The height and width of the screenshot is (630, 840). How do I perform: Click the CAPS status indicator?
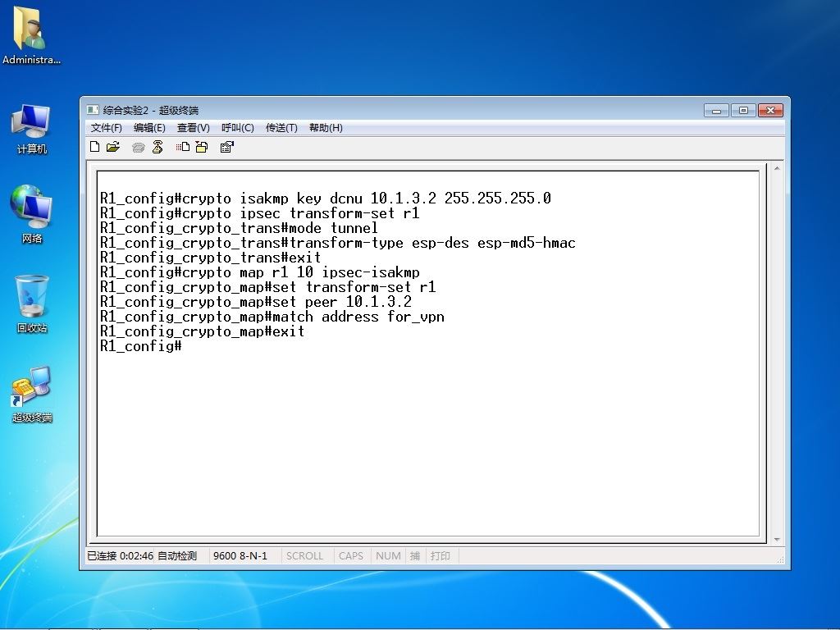point(351,555)
